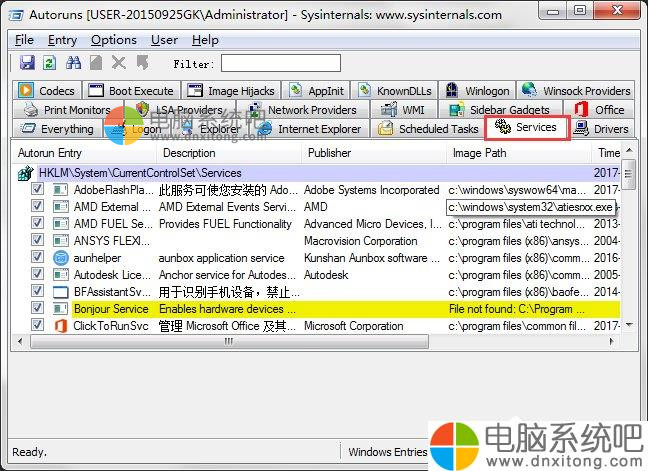Sort by Publisher column header
The height and width of the screenshot is (471, 648).
(374, 153)
